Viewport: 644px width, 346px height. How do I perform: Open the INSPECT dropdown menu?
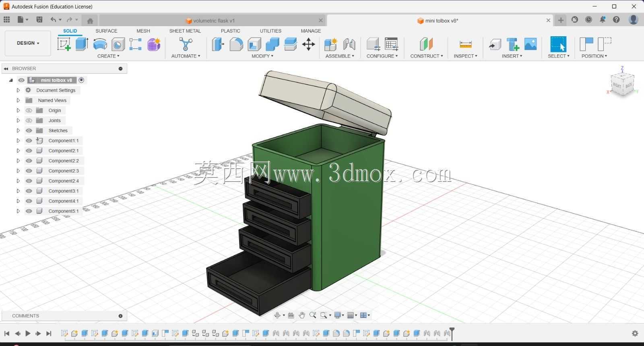click(x=465, y=56)
